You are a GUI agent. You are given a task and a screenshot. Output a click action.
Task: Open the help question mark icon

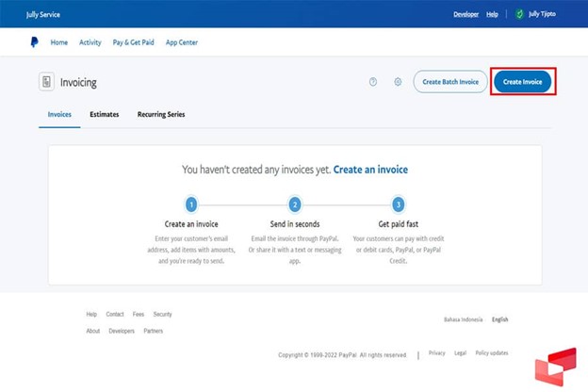(373, 82)
